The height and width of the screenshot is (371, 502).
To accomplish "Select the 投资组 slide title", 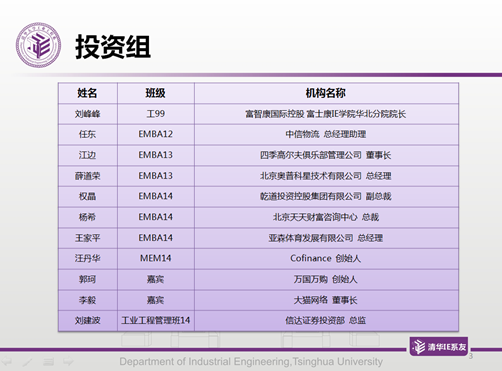I will tap(113, 47).
